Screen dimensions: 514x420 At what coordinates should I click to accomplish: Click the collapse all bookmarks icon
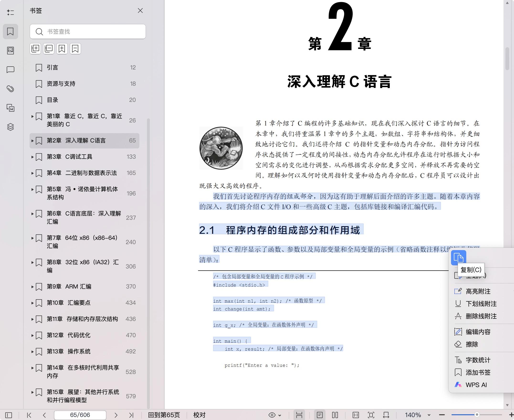49,49
